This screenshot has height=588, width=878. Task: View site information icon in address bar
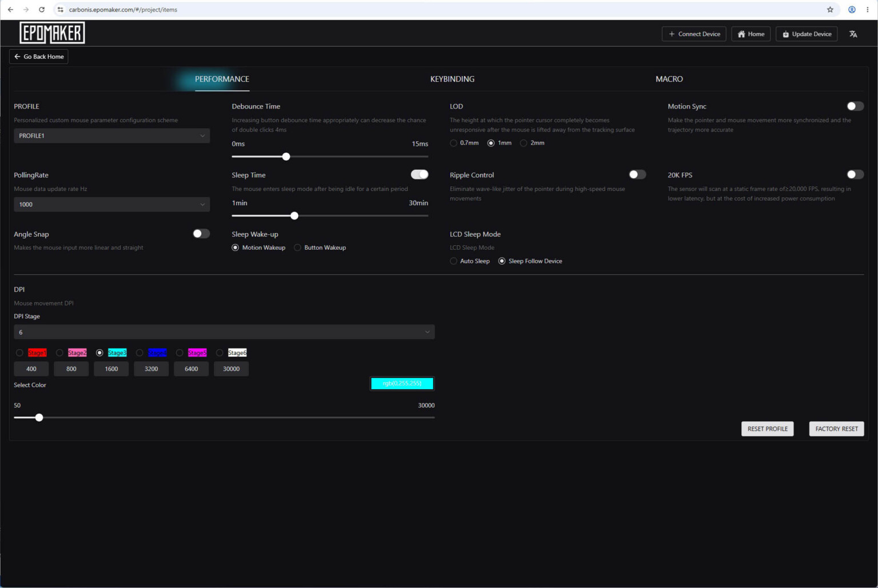point(61,10)
